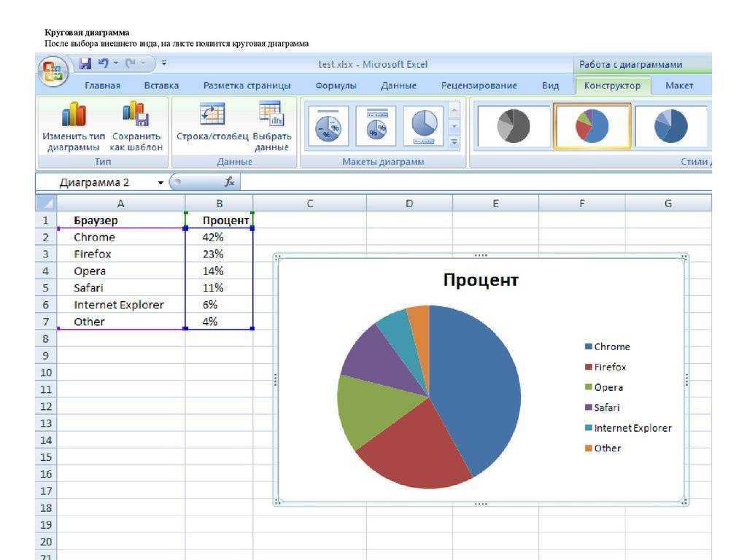Click Chrome legend color swatch
Viewport: 747px width, 560px height.
tap(589, 346)
